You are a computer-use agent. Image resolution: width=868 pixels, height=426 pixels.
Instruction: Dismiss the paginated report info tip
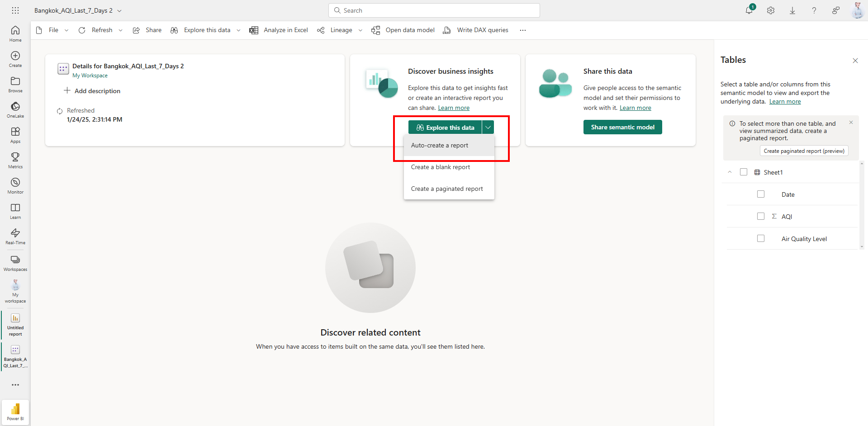point(851,123)
